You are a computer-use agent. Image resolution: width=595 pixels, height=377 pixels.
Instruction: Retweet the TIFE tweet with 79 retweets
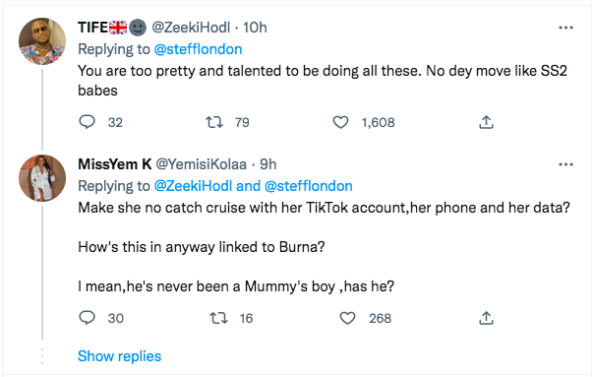[x=214, y=122]
